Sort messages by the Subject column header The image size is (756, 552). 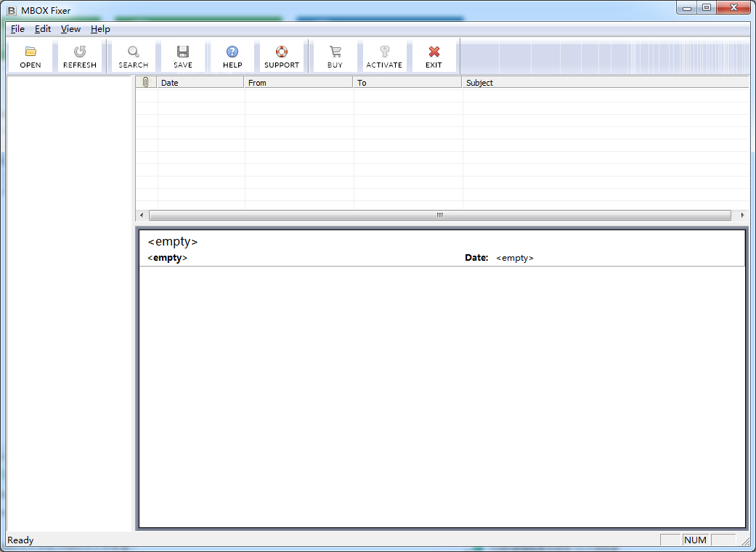(x=606, y=83)
